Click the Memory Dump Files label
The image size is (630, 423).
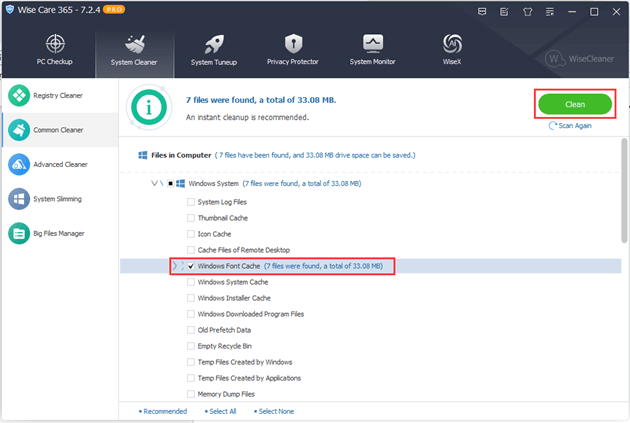click(226, 394)
